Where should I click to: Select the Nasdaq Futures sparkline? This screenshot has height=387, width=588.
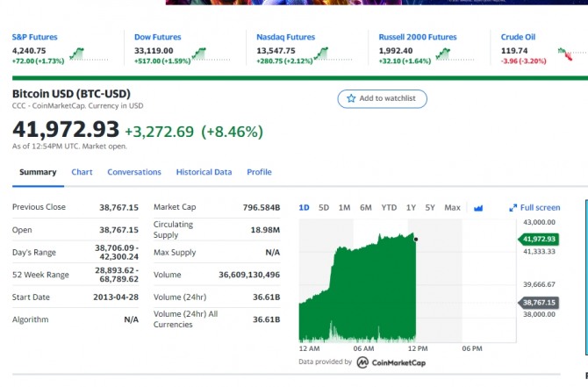[333, 55]
